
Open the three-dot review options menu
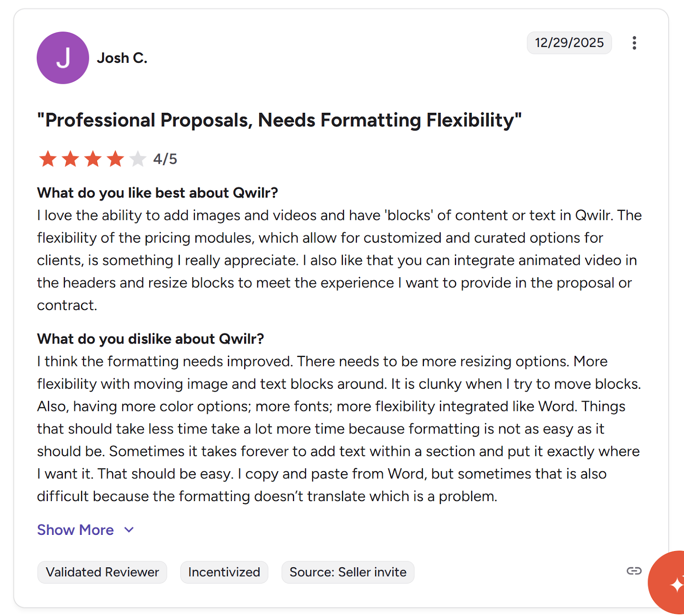pos(634,43)
